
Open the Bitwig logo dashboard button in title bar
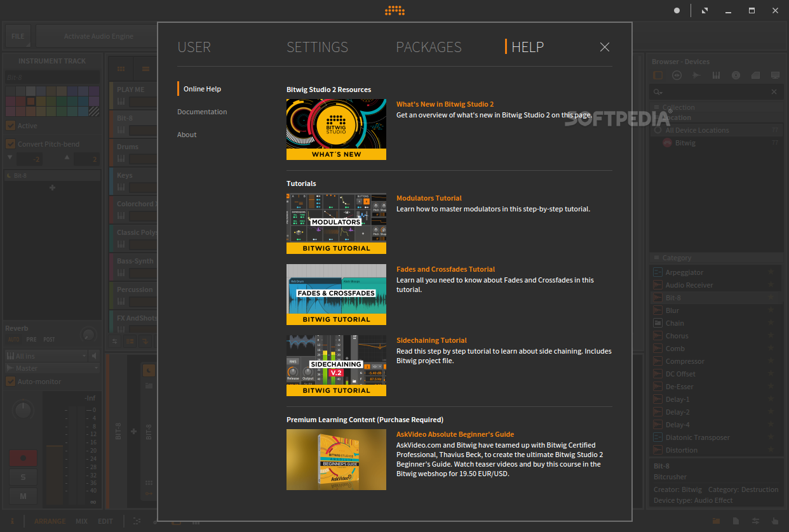click(394, 10)
